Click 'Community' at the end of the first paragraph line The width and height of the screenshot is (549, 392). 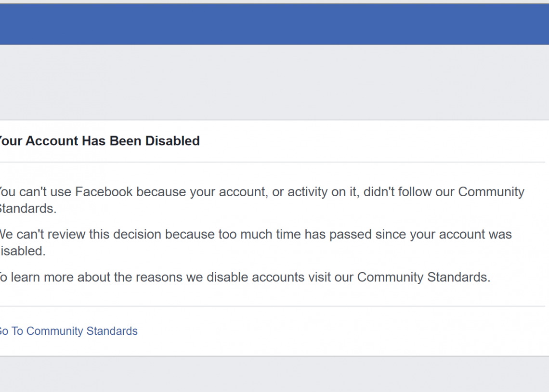[491, 191]
